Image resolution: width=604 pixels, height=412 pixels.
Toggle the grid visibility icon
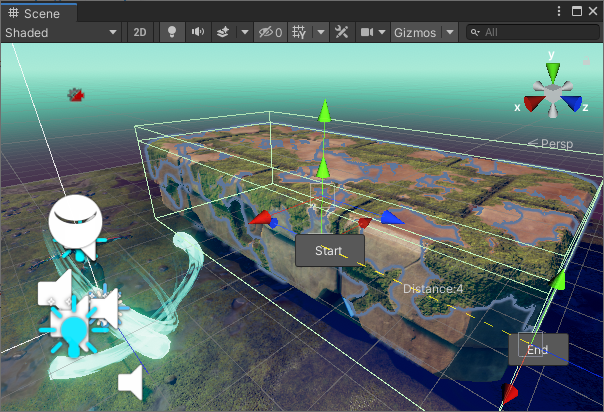[x=299, y=32]
